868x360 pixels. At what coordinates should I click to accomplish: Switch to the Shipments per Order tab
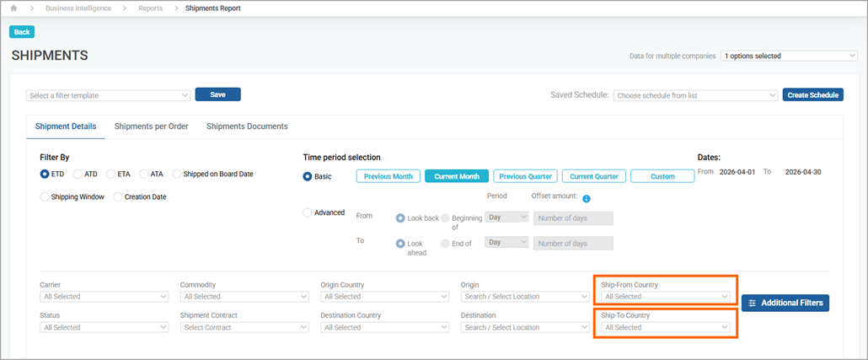tap(151, 126)
